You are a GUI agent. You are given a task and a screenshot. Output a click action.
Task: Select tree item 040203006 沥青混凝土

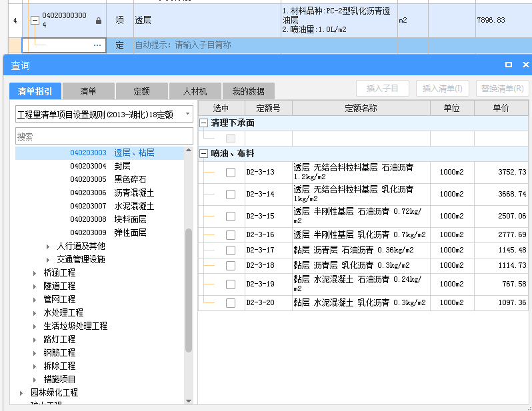112,193
